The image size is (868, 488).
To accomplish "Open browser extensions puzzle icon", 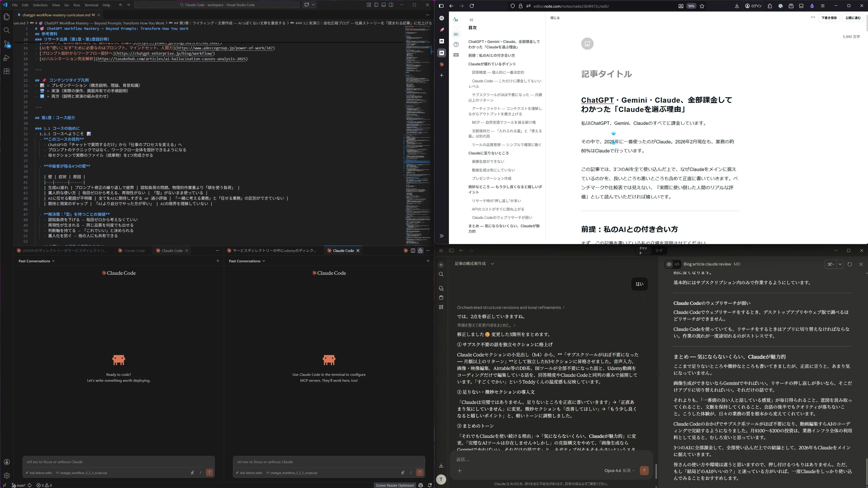I will click(770, 6).
